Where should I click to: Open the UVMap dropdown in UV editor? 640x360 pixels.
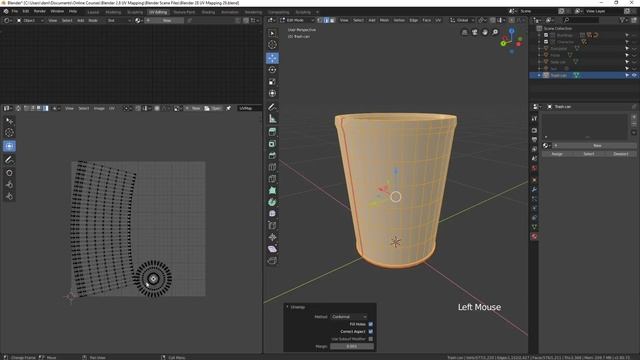click(x=249, y=108)
